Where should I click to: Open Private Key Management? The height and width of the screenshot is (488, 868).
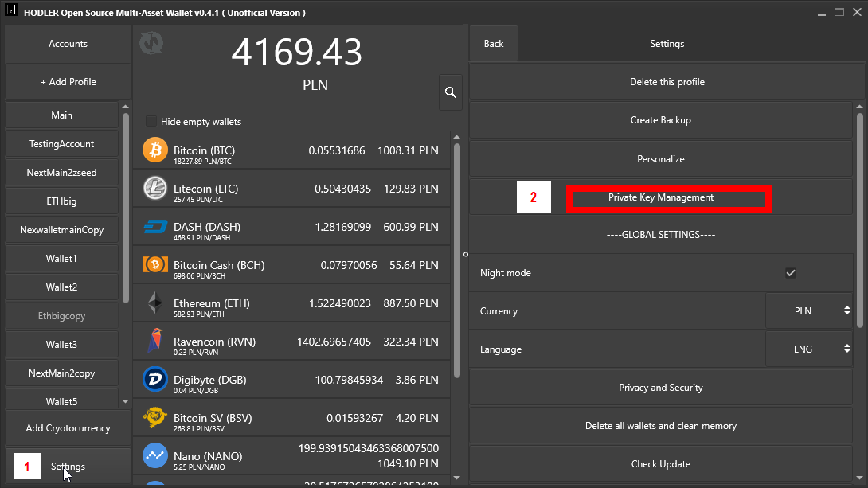[660, 197]
